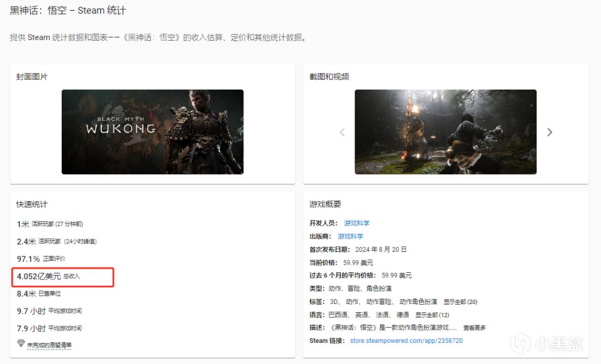Expand languages with 显示全部 (12)
The width and height of the screenshot is (601, 364).
[x=432, y=315]
